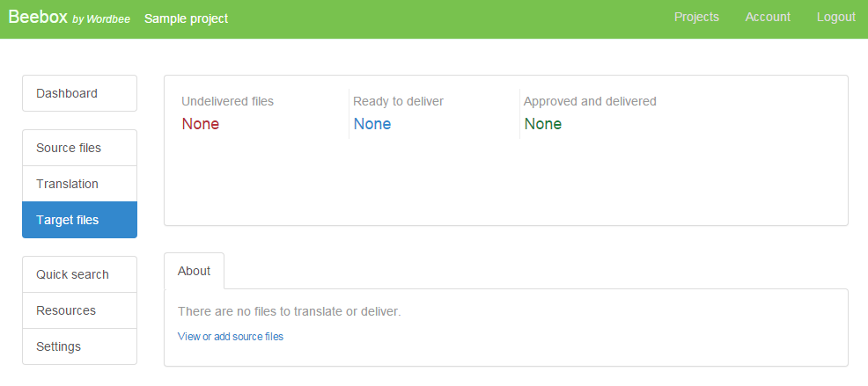The width and height of the screenshot is (868, 386).
Task: Click the red None under Undelivered files
Action: [200, 124]
